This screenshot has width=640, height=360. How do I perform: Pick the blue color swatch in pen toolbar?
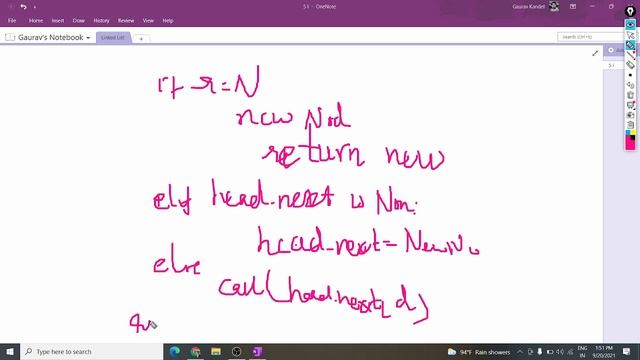628,133
